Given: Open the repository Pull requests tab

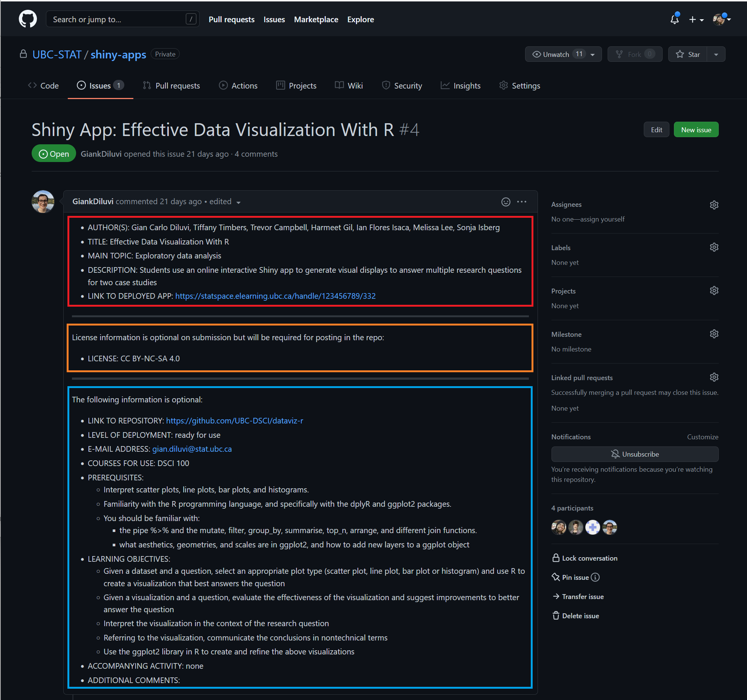Looking at the screenshot, I should [171, 86].
